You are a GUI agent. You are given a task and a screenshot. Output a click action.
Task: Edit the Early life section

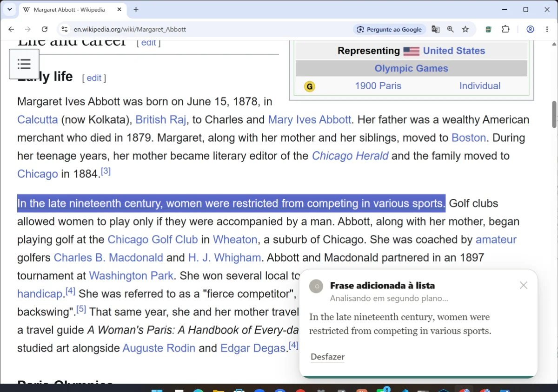coord(94,78)
